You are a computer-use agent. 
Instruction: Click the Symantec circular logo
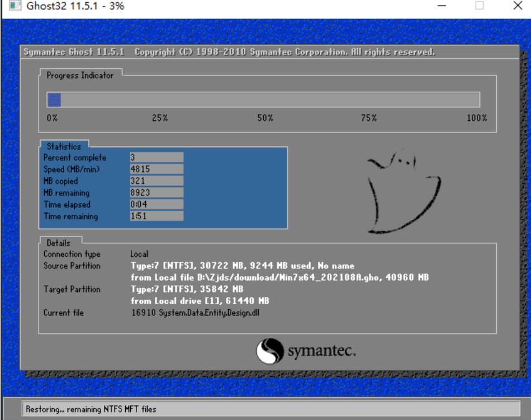269,351
